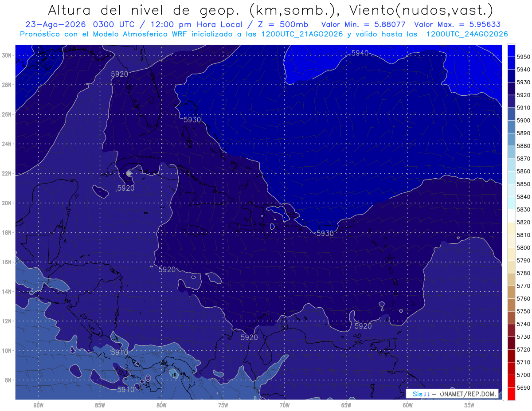Click the 5940 contour label on the map
The height and width of the screenshot is (411, 532).
360,53
